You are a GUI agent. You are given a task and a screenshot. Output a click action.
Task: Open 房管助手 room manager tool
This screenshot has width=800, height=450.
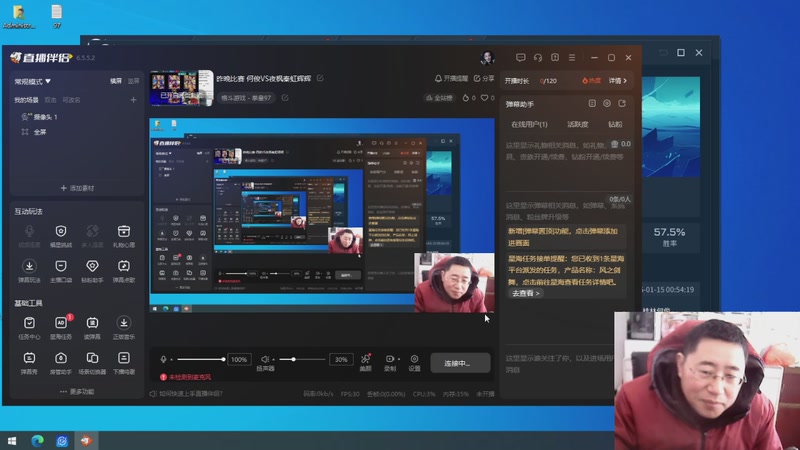click(61, 363)
